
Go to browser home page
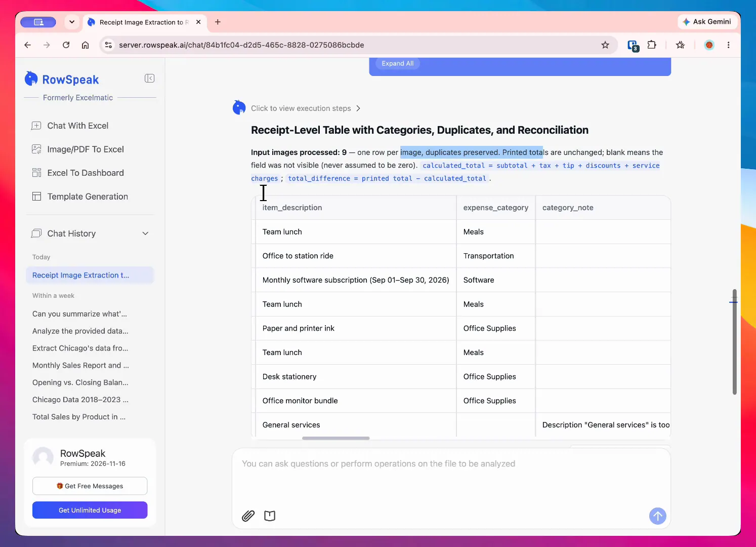(86, 45)
